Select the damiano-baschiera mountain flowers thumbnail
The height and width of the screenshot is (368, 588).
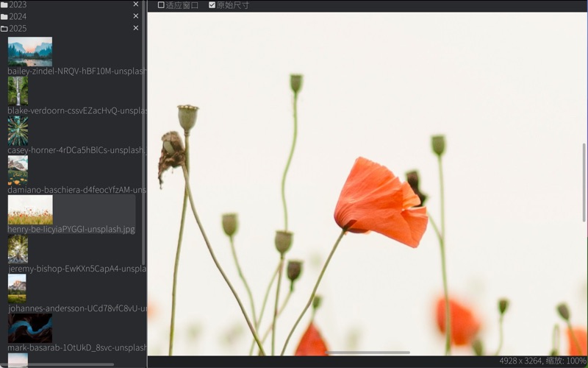(x=18, y=170)
